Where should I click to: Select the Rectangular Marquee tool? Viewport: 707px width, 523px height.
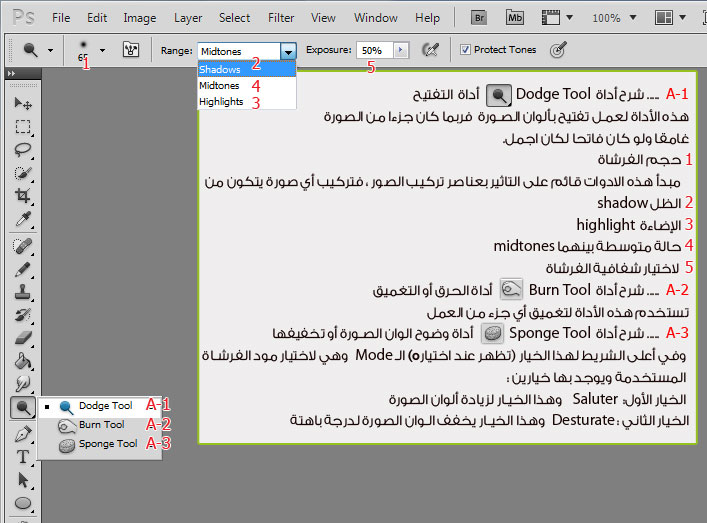coord(22,127)
